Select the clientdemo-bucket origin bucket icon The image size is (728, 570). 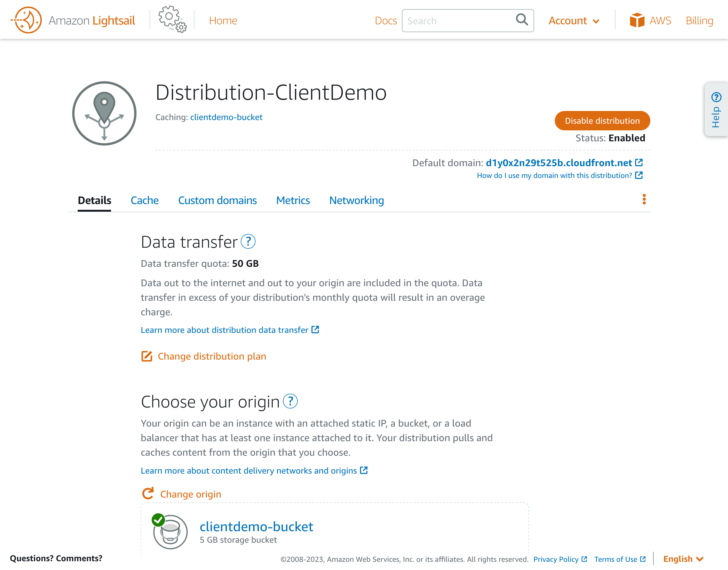click(x=170, y=531)
